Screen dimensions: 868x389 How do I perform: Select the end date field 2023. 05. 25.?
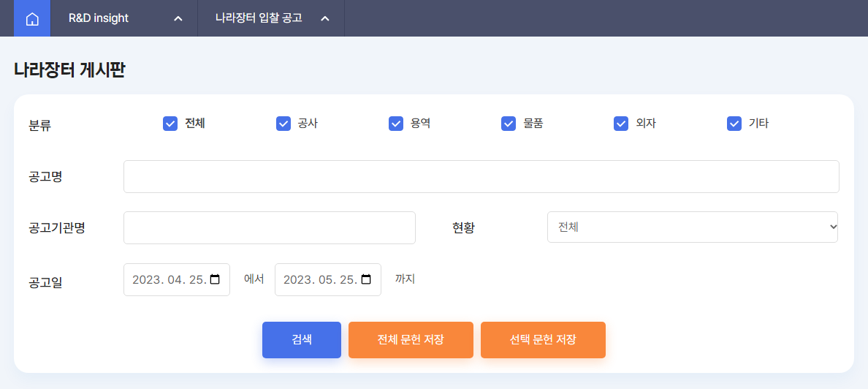click(x=328, y=279)
